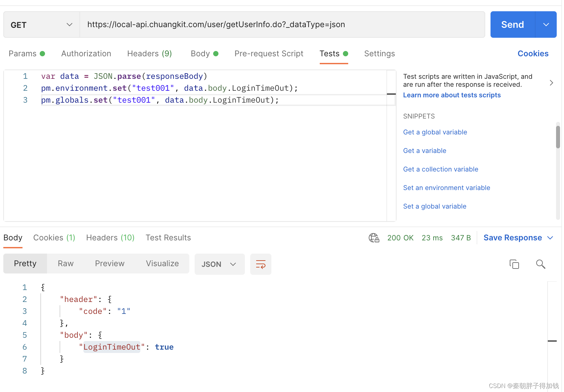The height and width of the screenshot is (392, 564).
Task: Open response Cookies (1) tab
Action: [x=54, y=238]
